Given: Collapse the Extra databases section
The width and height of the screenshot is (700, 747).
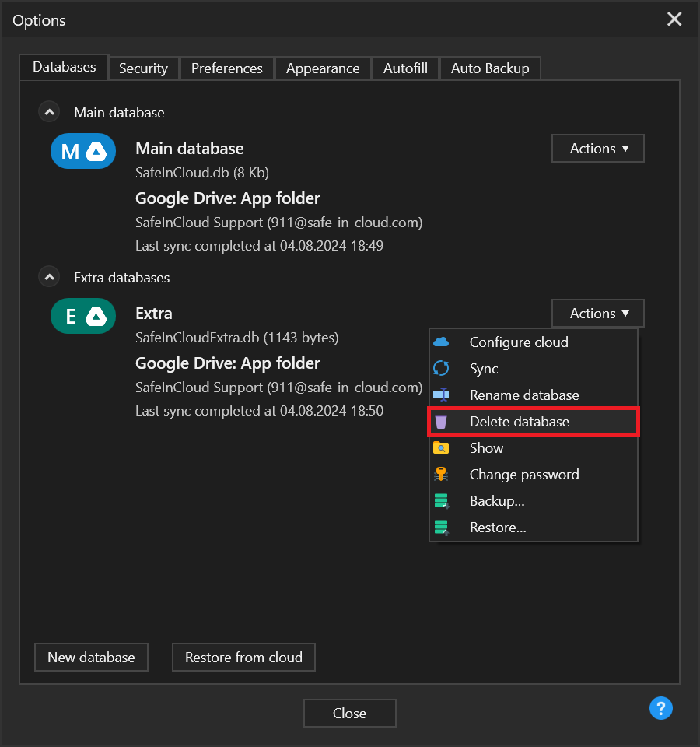Looking at the screenshot, I should (x=49, y=277).
